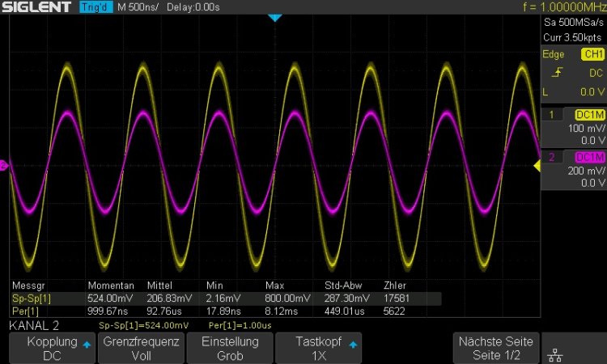Click the yellow trigger level arrow on right edge
The height and width of the screenshot is (364, 607).
click(536, 166)
